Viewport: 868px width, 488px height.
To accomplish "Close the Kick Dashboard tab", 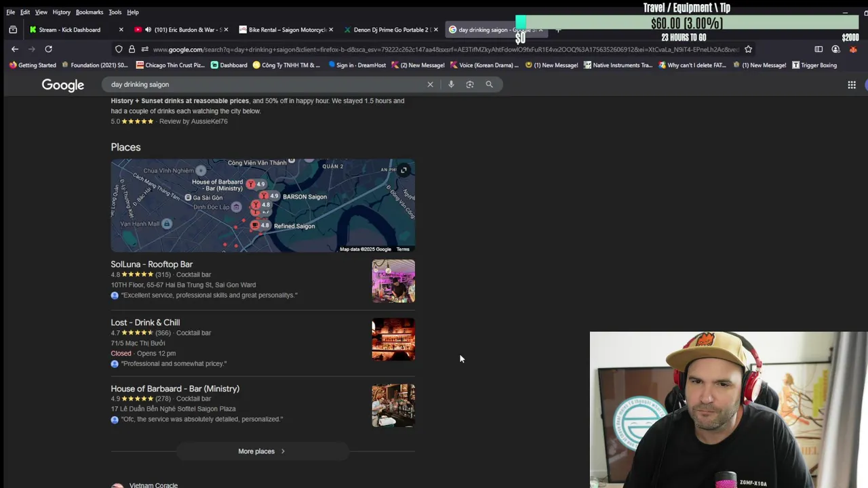I will tap(121, 30).
